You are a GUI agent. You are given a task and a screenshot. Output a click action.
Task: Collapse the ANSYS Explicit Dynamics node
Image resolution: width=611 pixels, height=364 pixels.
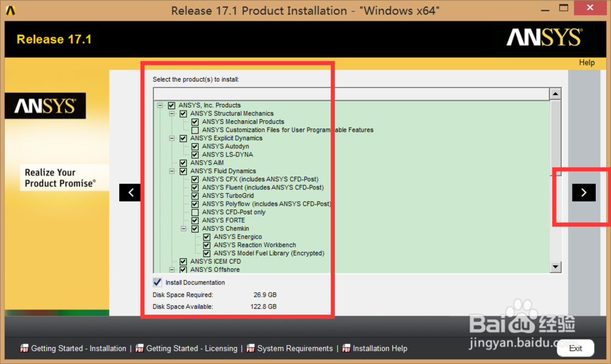coord(172,138)
